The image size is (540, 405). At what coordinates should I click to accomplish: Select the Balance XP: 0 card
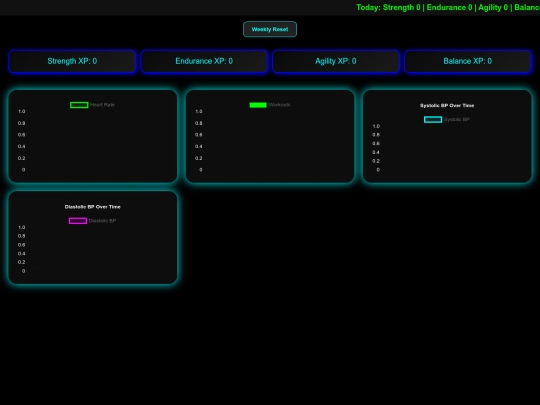[x=468, y=61]
